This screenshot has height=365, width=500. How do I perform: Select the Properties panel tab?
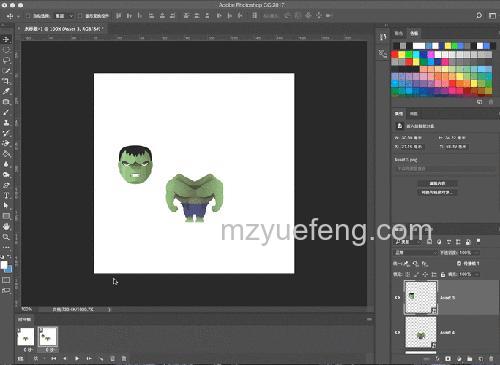[399, 114]
